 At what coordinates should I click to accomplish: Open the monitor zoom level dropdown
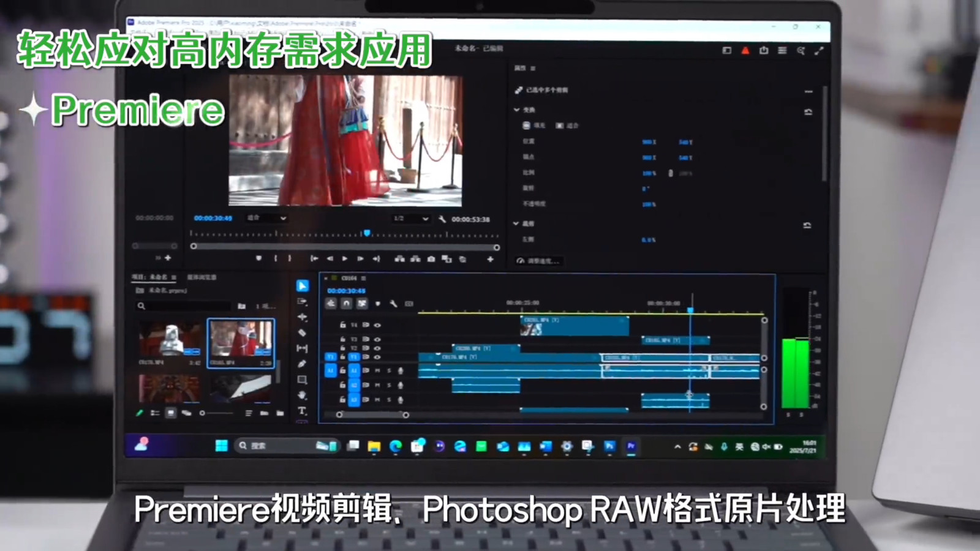click(266, 218)
